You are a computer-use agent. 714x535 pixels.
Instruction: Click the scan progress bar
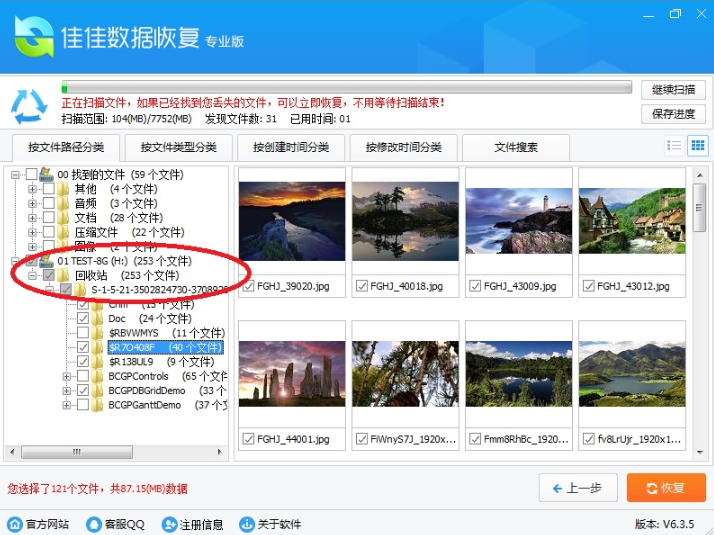click(346, 87)
